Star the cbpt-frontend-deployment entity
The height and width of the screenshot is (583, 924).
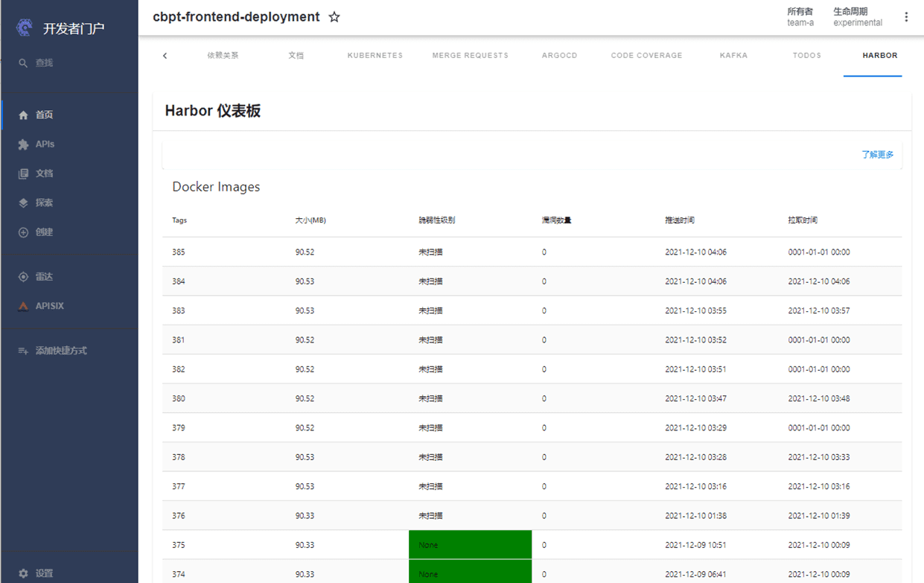(x=334, y=16)
